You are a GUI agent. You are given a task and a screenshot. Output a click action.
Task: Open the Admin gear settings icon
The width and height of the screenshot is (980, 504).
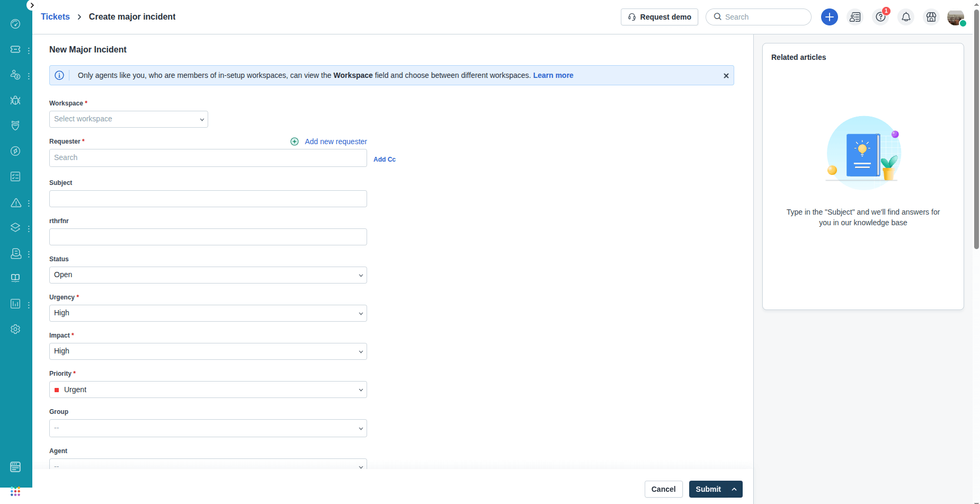15,329
